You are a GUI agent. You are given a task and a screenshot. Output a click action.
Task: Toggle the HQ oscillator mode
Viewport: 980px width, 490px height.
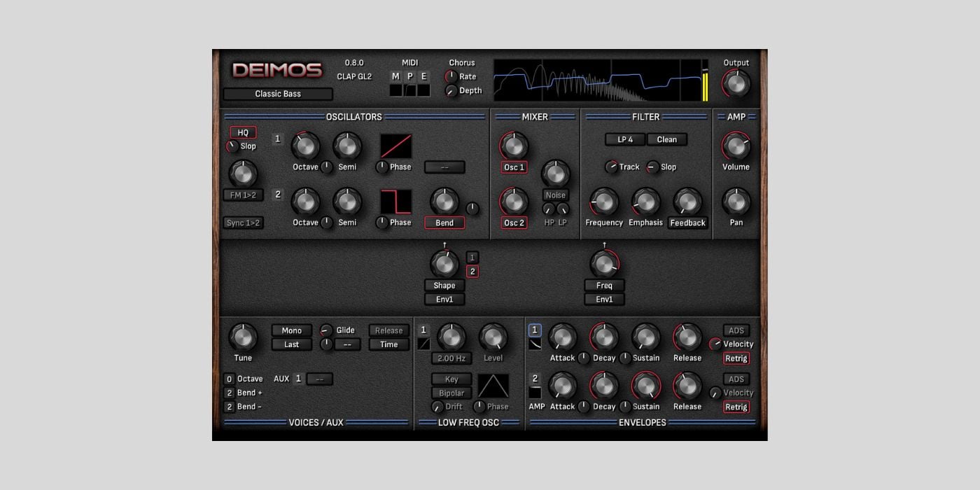[x=243, y=132]
